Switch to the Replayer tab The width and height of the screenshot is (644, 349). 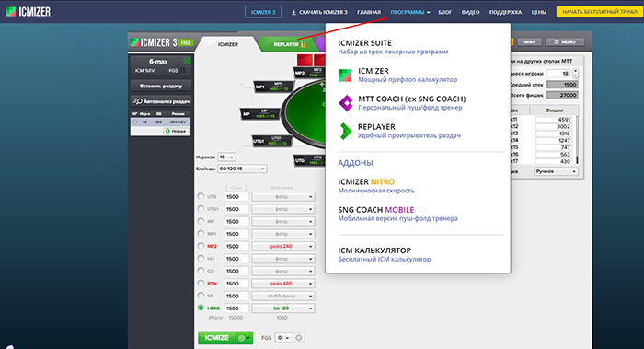[x=289, y=44]
